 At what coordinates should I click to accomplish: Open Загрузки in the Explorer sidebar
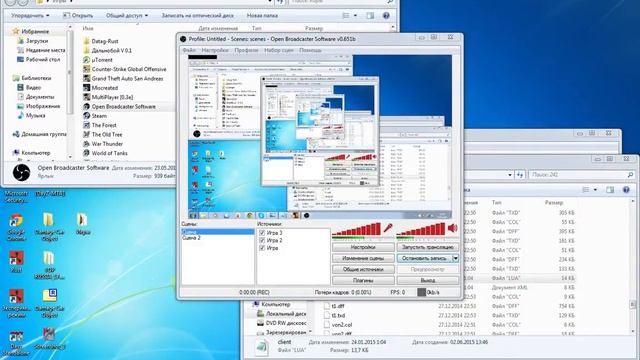click(32, 41)
